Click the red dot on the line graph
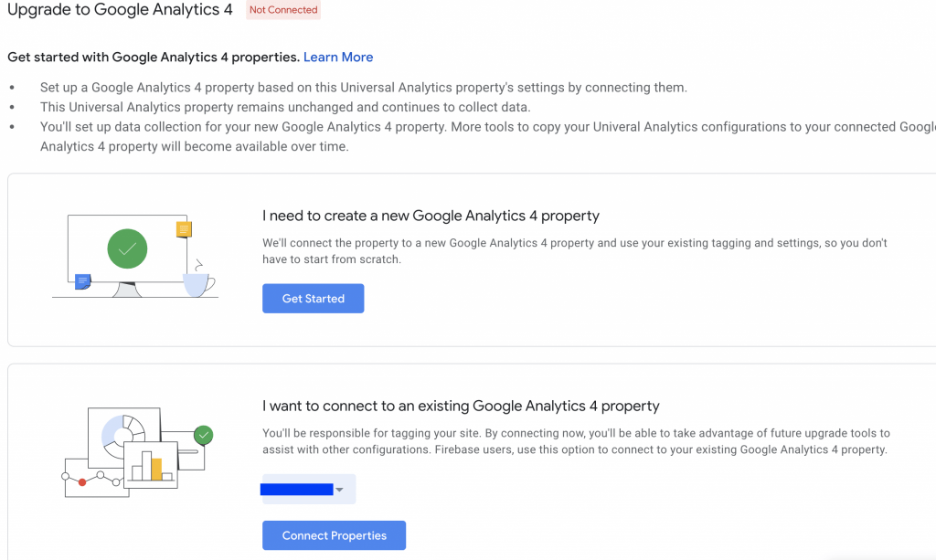Screen dimensions: 936x560 (82, 481)
